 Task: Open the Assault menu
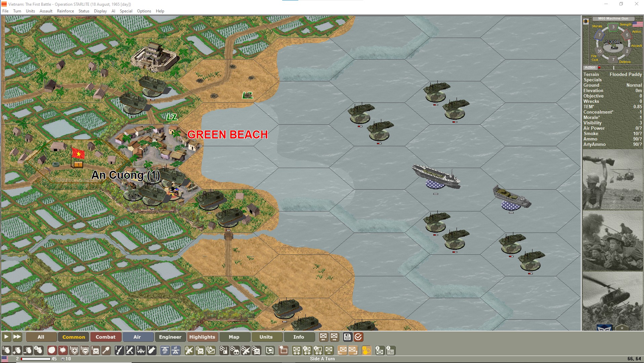click(46, 11)
